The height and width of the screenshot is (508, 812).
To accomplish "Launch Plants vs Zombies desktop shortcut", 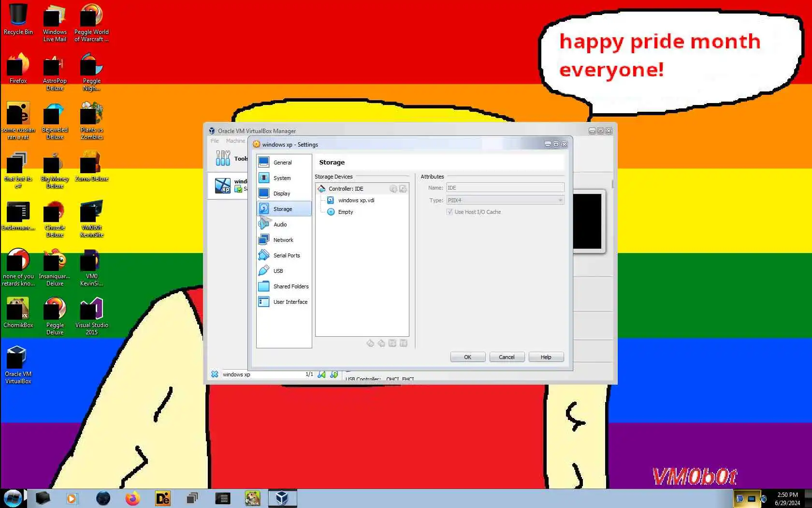I will coord(91,121).
